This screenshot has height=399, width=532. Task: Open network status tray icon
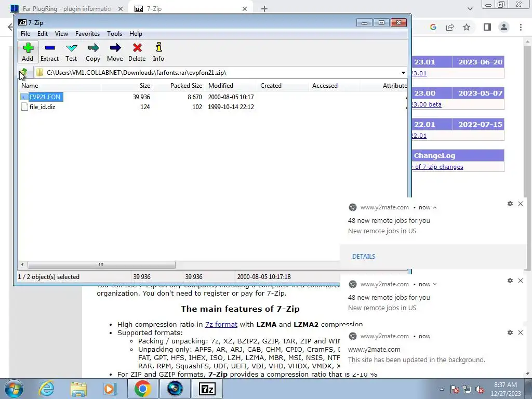(467, 390)
